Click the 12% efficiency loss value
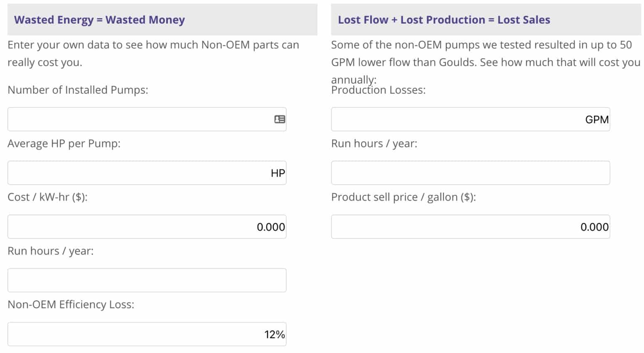 (274, 334)
